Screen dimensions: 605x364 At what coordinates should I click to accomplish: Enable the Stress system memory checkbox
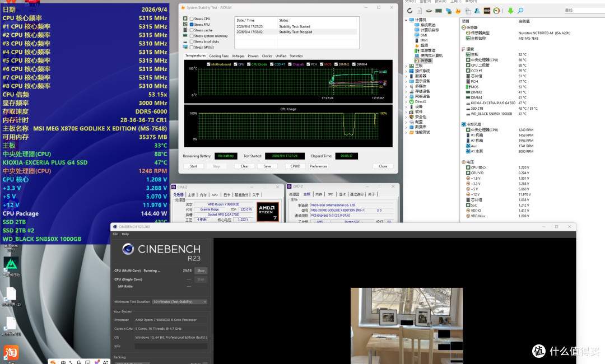pyautogui.click(x=192, y=36)
